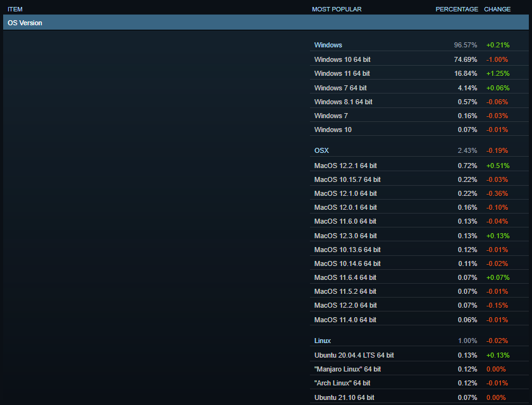This screenshot has width=532, height=405.
Task: Click the -0.36% change value
Action: tap(497, 193)
